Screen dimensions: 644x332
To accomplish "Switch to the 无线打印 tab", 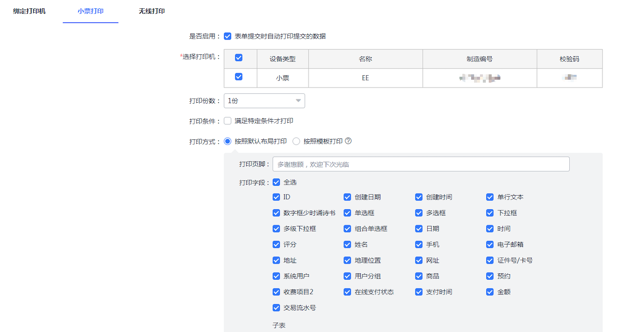I will point(151,11).
